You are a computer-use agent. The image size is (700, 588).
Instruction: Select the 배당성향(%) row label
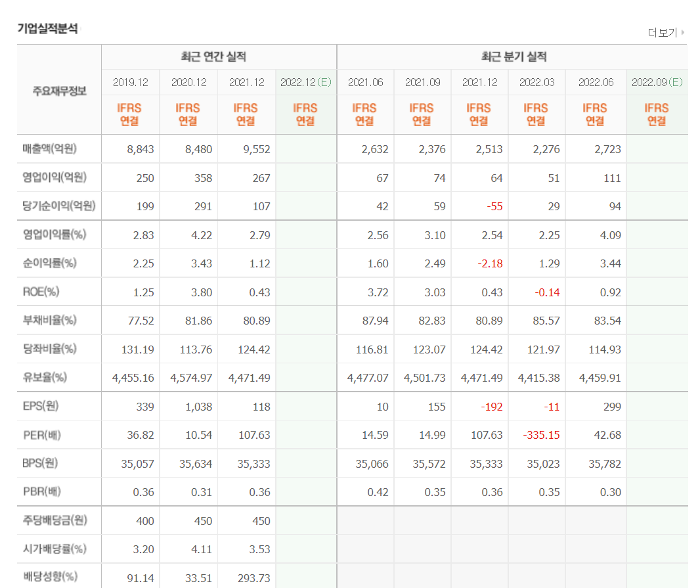(x=49, y=576)
